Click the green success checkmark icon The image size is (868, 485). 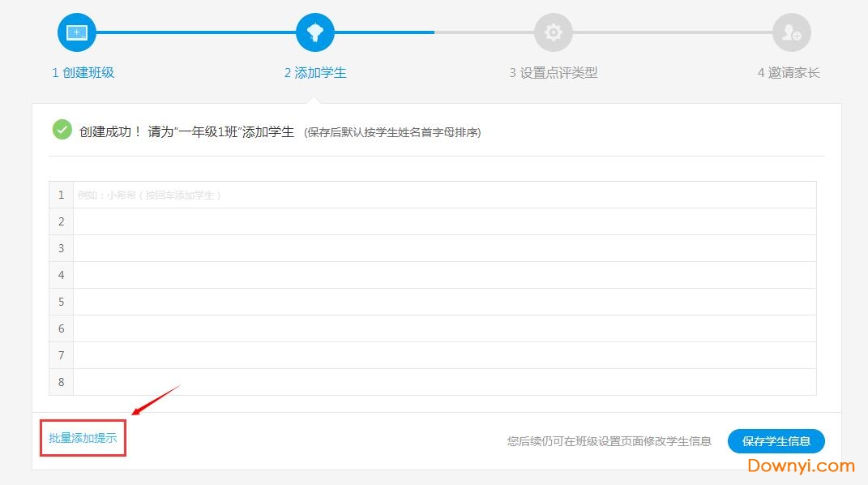[62, 130]
